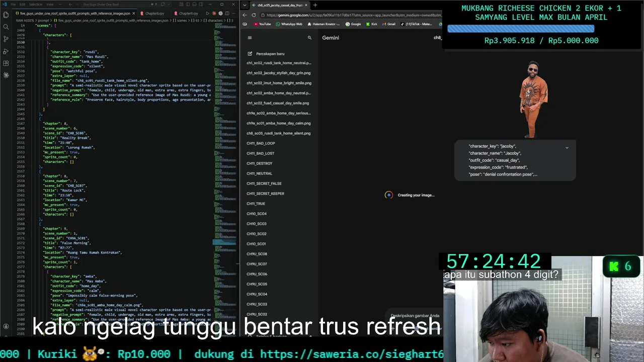This screenshot has width=644, height=362.
Task: Click the browser back arrow
Action: point(245,15)
